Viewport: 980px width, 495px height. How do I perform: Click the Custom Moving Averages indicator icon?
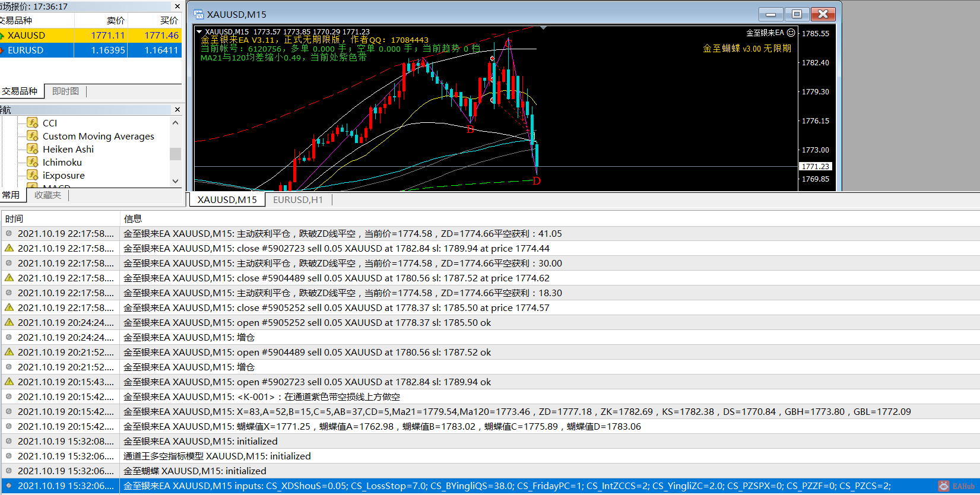click(33, 136)
